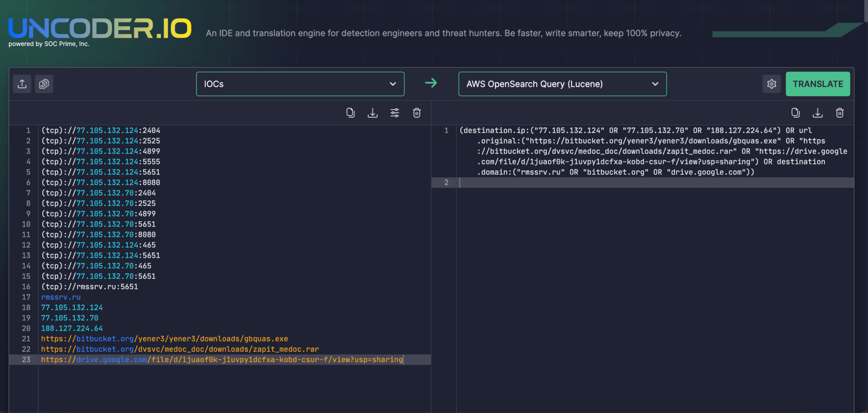
Task: Copy the translated Lucene query output
Action: click(796, 113)
